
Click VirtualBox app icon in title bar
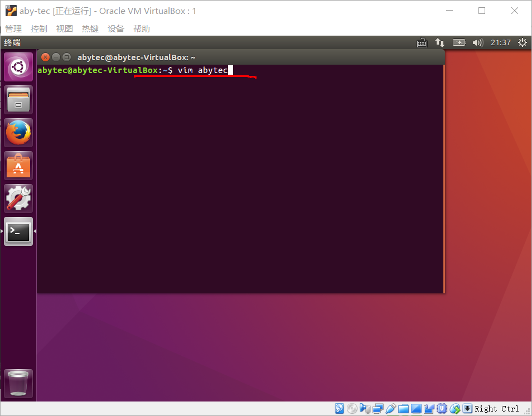(11, 11)
